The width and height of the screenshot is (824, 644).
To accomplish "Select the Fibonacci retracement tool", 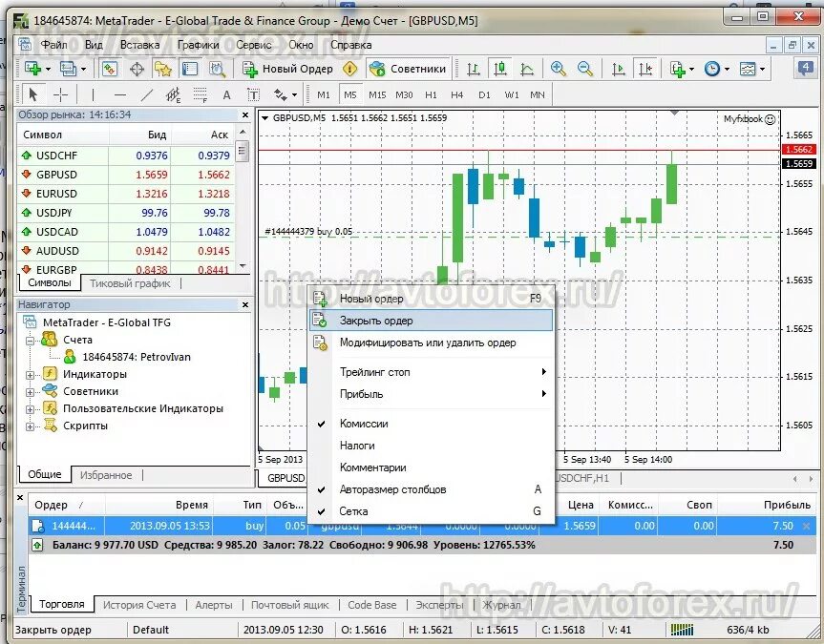I will tap(200, 95).
